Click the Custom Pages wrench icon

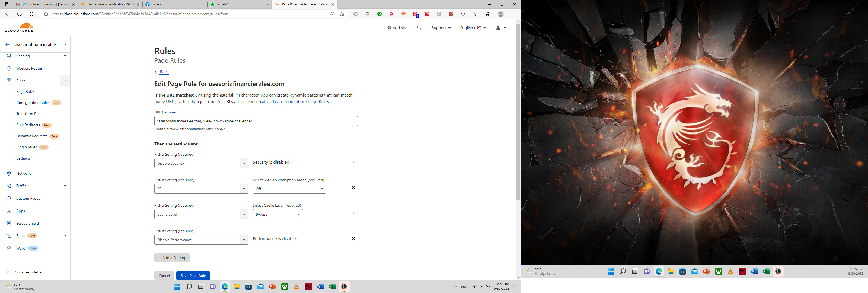click(9, 198)
